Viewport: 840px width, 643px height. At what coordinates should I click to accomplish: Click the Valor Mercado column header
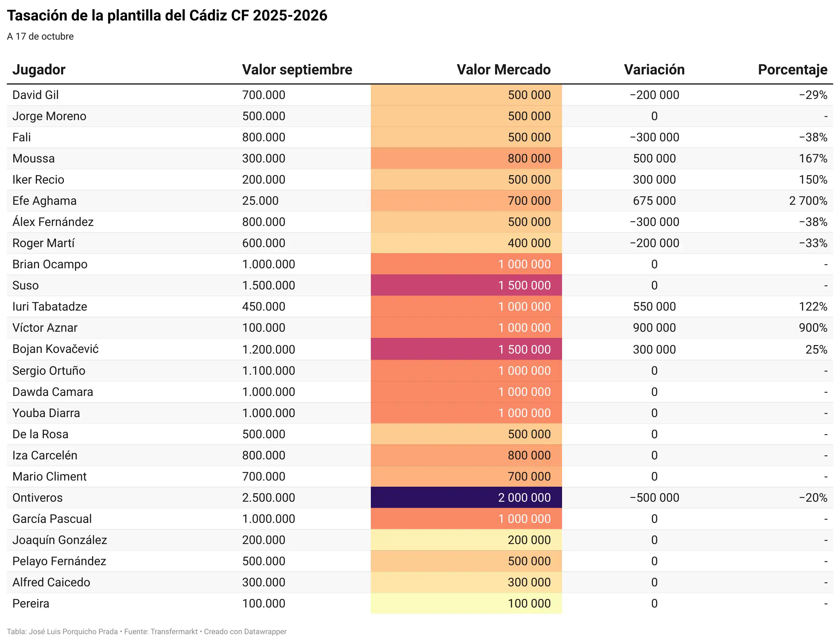tap(503, 70)
